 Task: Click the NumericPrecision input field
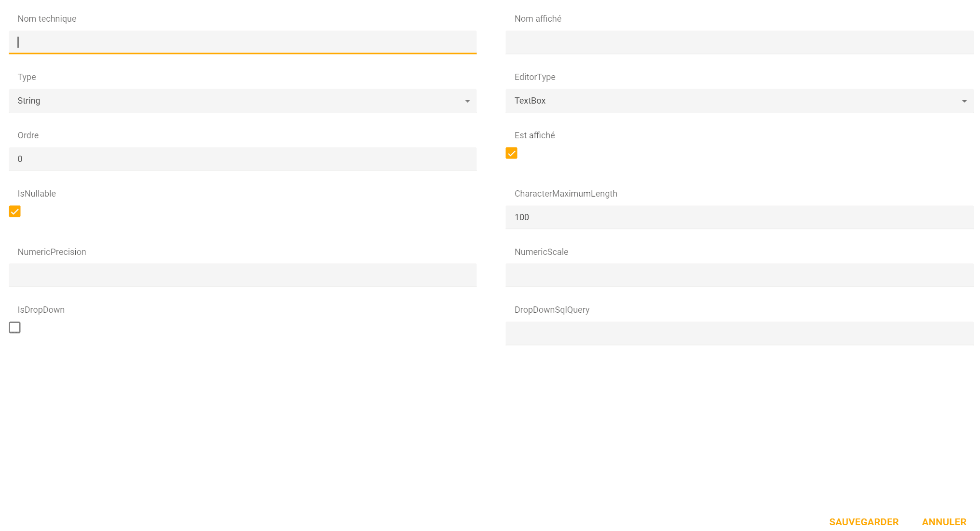tap(243, 275)
